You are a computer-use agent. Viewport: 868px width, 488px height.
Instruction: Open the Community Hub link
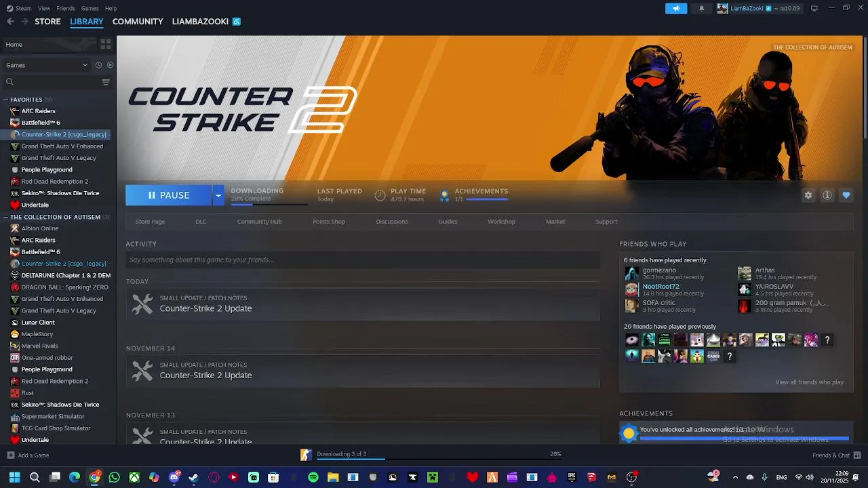point(259,222)
